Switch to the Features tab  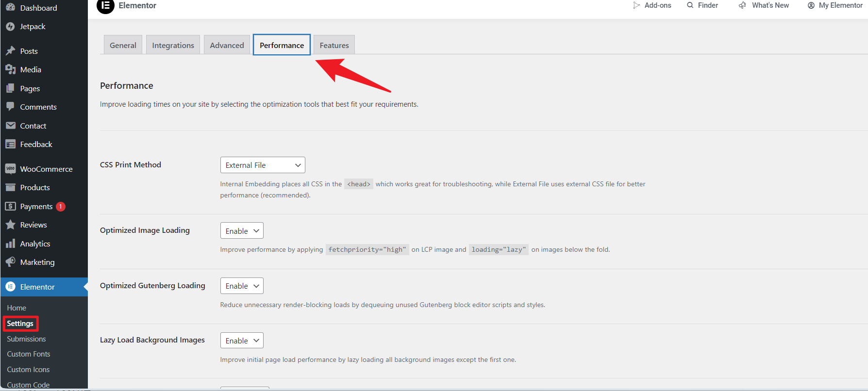334,45
